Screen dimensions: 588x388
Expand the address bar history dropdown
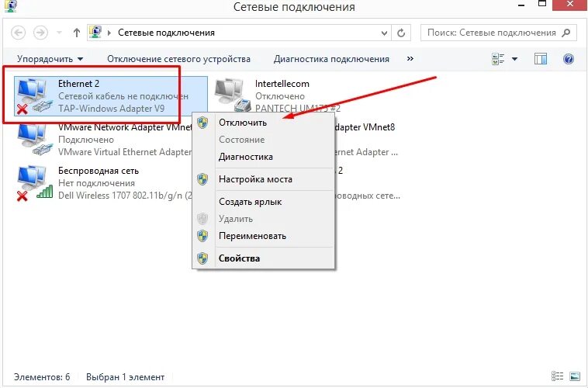click(384, 33)
